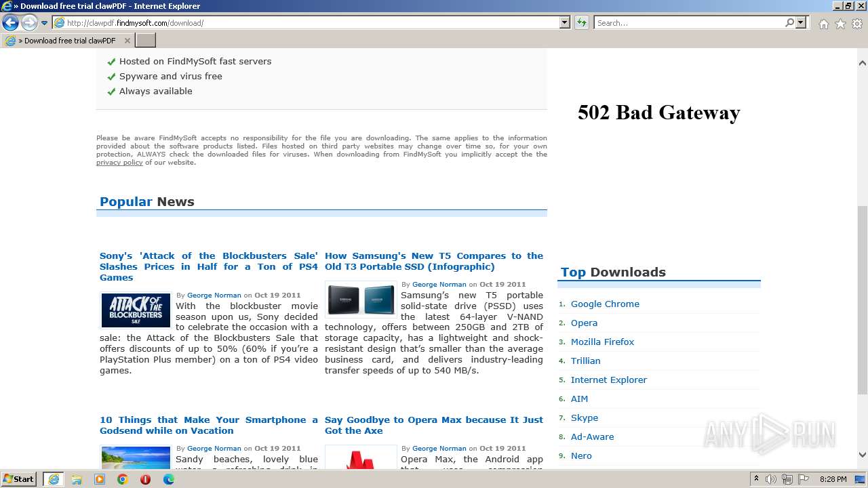Open a new blank tab
868x488 pixels.
click(x=146, y=41)
